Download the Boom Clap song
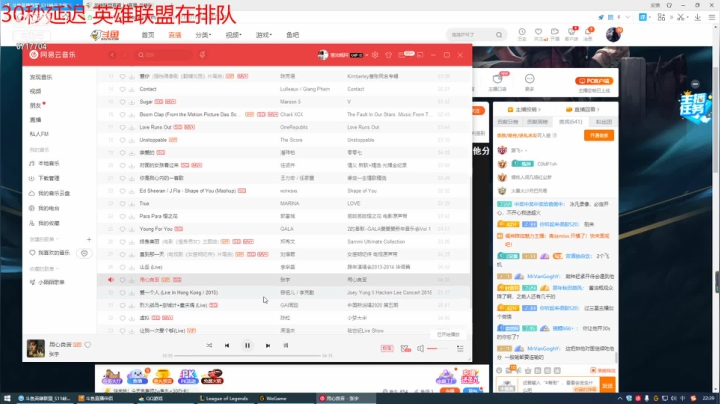Viewport: 720px width, 404px height. point(132,115)
